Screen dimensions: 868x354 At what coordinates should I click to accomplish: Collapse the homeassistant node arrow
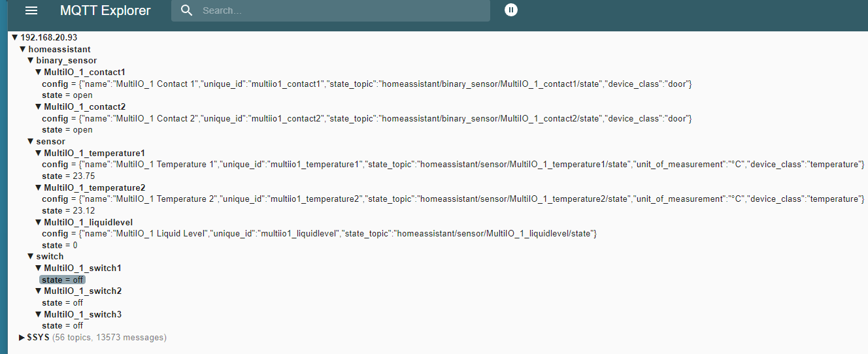pyautogui.click(x=23, y=49)
